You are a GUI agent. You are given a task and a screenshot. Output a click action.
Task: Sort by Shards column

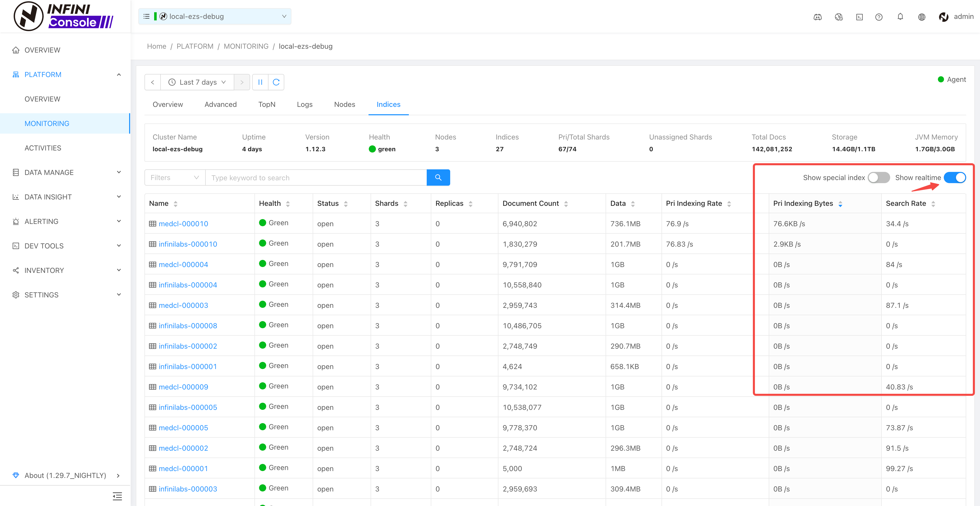(406, 204)
